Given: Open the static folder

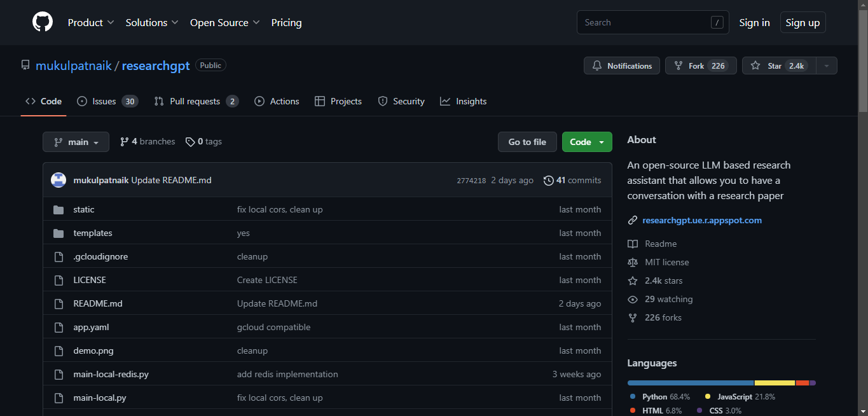Looking at the screenshot, I should pos(84,209).
